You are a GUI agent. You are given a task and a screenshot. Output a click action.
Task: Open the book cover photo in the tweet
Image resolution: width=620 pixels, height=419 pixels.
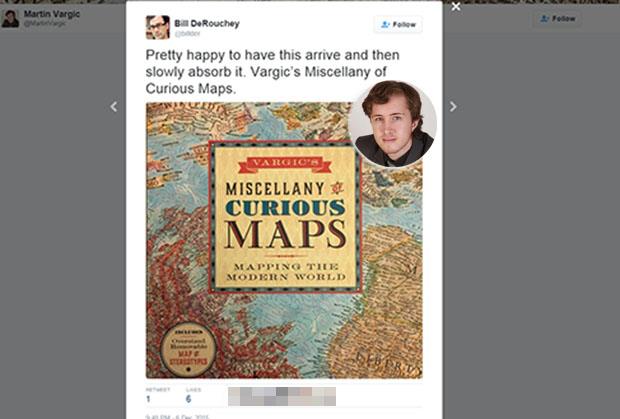click(284, 240)
